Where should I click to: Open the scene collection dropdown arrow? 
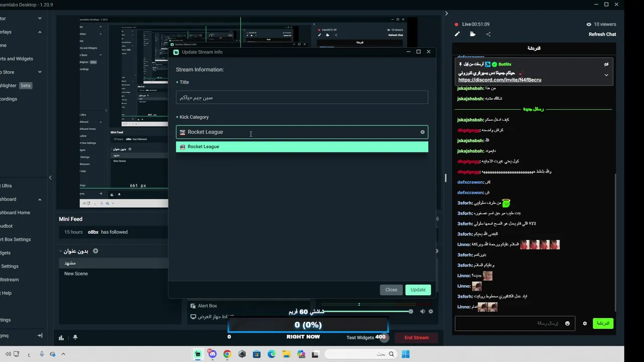point(61,251)
